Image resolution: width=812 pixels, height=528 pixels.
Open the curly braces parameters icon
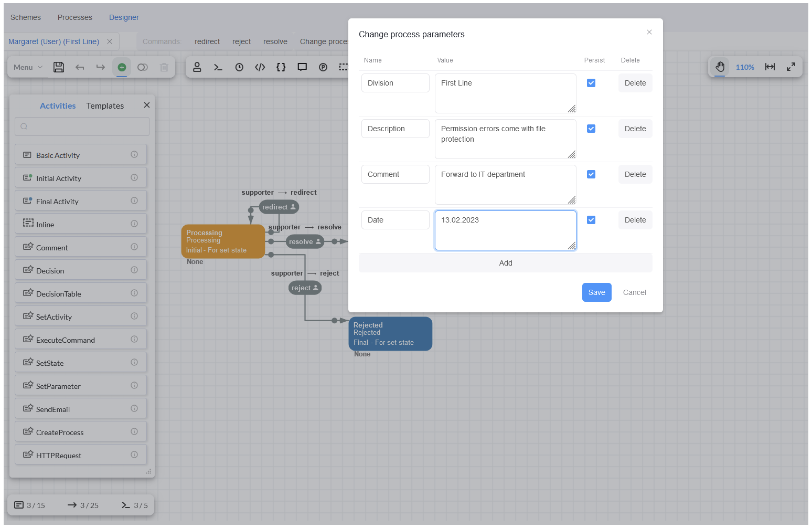(x=281, y=67)
